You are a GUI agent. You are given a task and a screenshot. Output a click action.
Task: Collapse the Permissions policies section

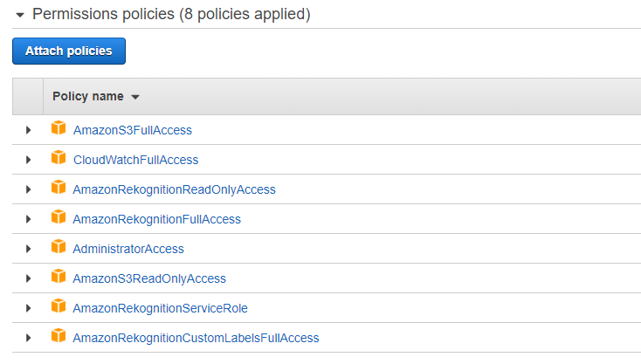click(19, 16)
